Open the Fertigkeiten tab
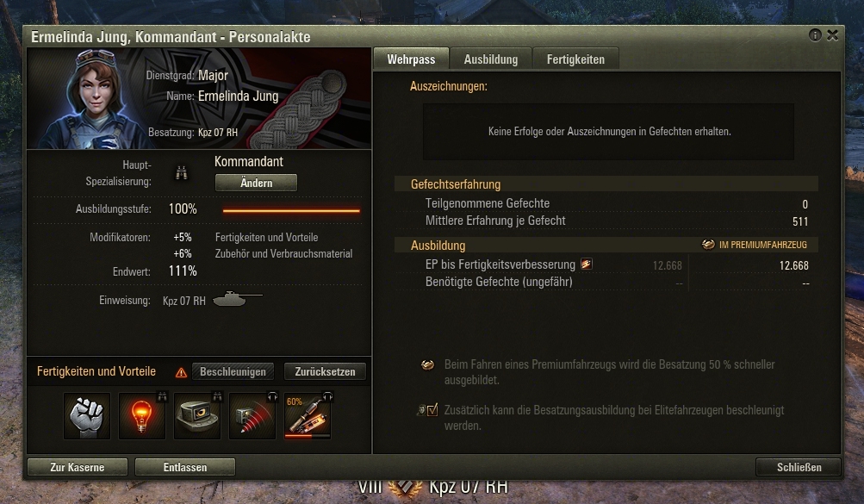The height and width of the screenshot is (504, 864). pos(575,59)
